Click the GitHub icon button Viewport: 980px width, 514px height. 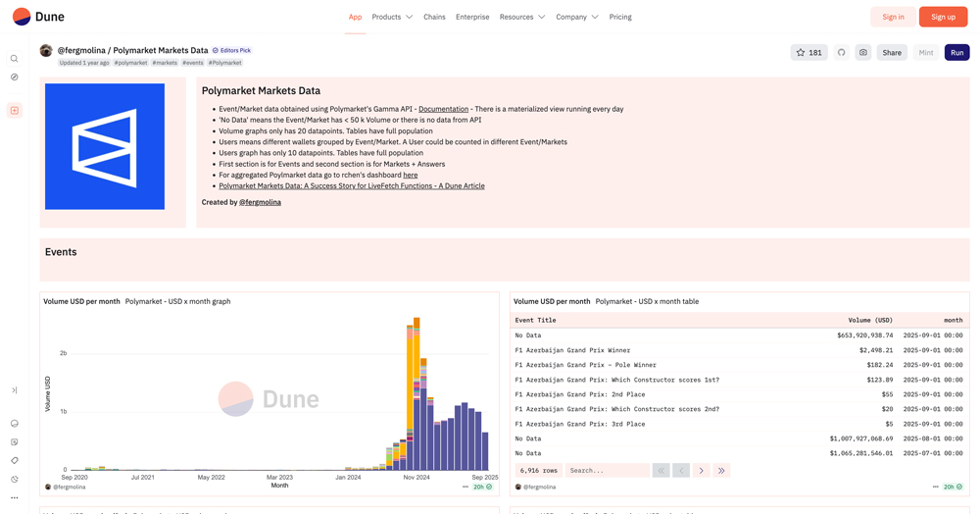841,52
